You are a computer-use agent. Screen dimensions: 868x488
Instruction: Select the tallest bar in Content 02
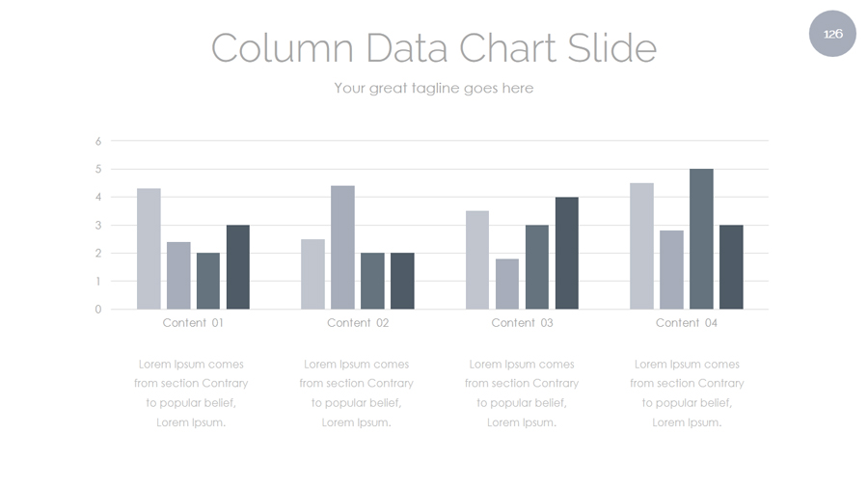tap(342, 248)
